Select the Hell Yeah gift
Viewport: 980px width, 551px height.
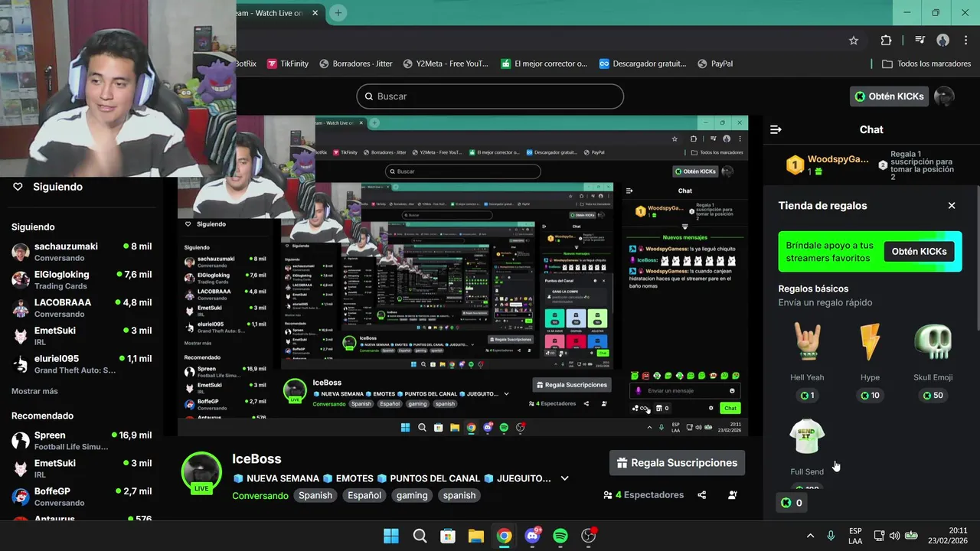[807, 342]
